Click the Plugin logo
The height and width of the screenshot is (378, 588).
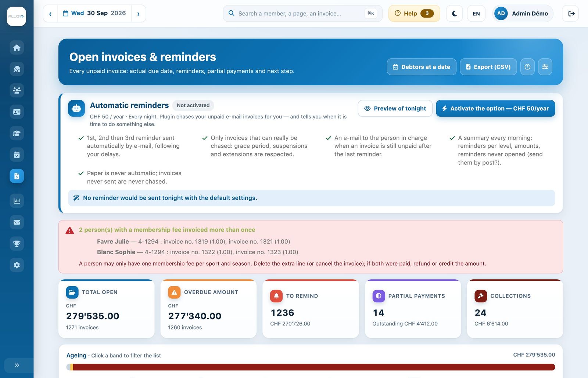(17, 16)
